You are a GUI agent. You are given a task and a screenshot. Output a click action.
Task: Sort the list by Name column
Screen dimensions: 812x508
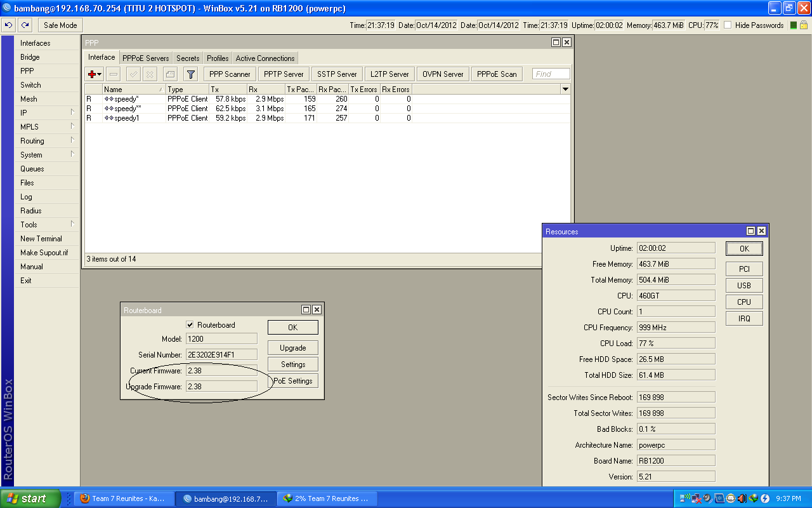tap(134, 90)
